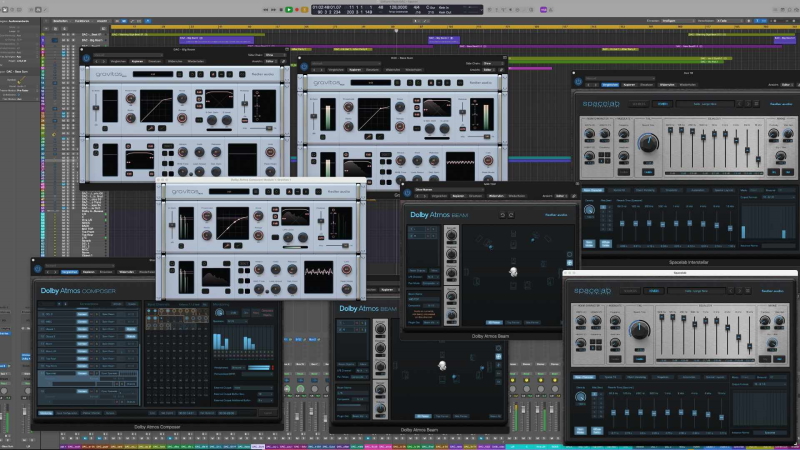The image size is (800, 450).
Task: Open the preset dropdown in Big Room window
Action: 127,55
